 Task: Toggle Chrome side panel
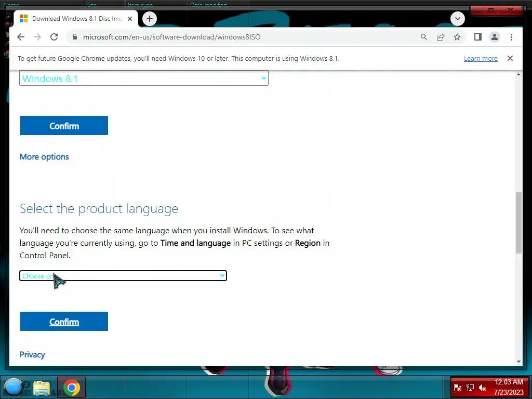tap(478, 37)
